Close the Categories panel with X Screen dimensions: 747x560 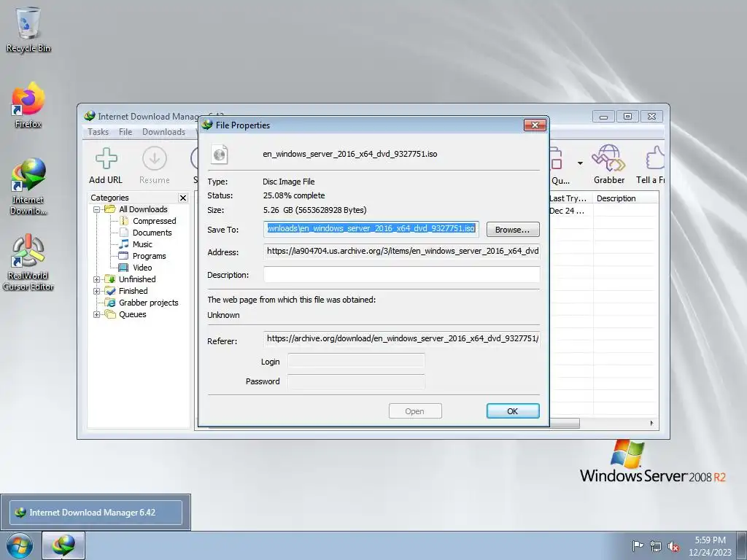183,198
